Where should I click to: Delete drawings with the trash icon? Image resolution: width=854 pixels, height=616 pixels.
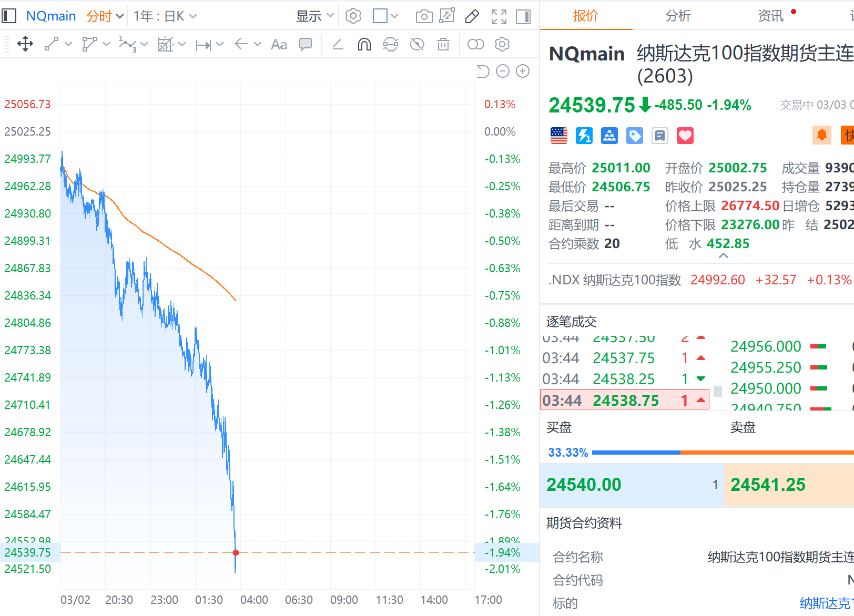pyautogui.click(x=443, y=45)
